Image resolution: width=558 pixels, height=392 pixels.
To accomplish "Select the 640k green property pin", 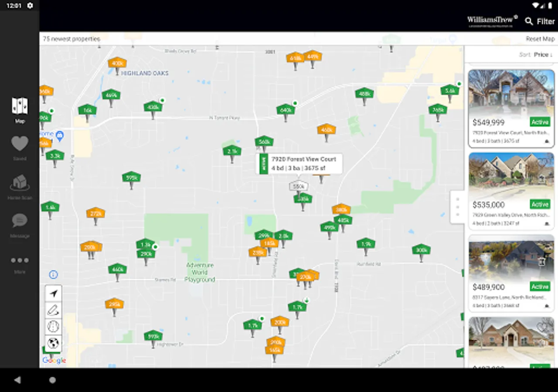I will pyautogui.click(x=286, y=110).
